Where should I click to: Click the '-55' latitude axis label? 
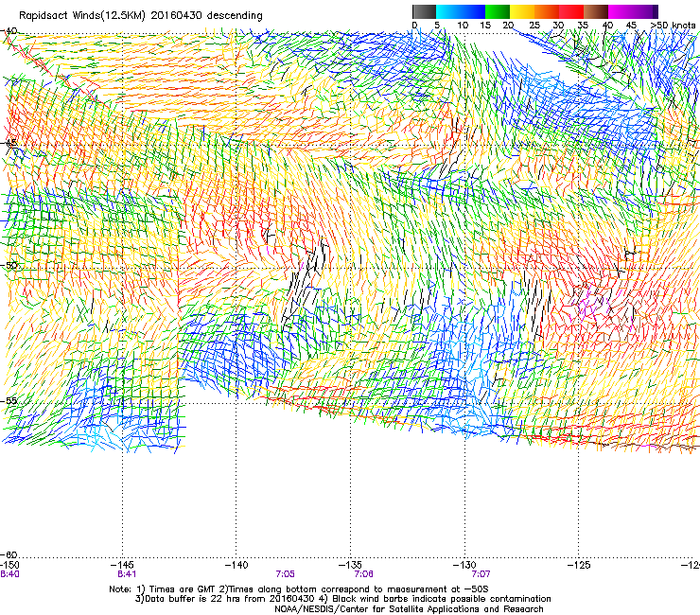[x=9, y=400]
